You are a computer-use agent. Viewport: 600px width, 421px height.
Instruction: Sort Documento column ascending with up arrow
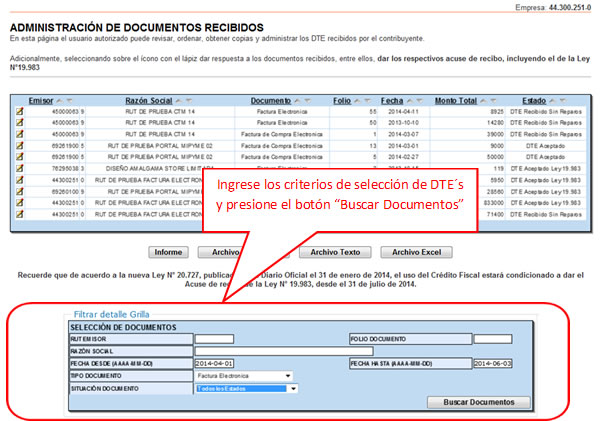[298, 101]
